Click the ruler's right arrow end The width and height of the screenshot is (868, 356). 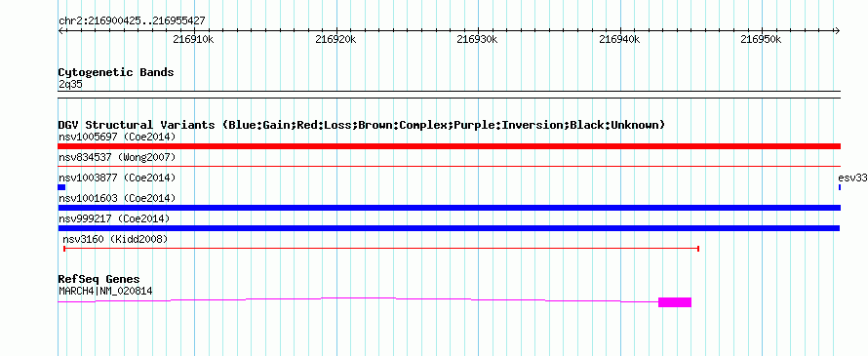tap(837, 30)
